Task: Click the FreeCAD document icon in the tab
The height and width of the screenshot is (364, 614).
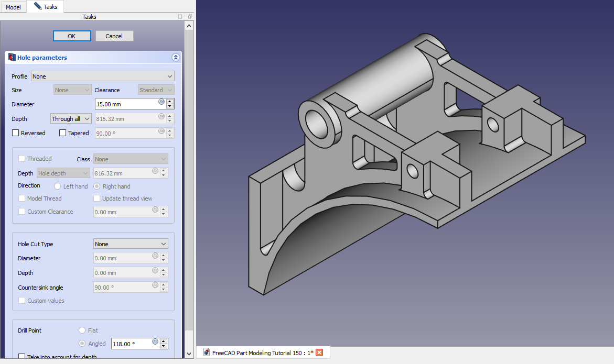Action: 207,352
